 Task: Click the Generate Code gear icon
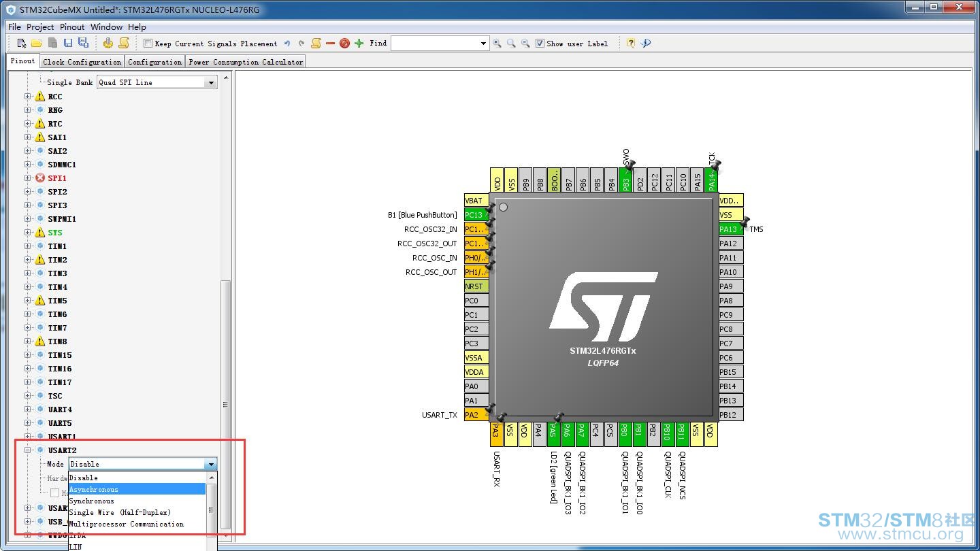click(108, 44)
